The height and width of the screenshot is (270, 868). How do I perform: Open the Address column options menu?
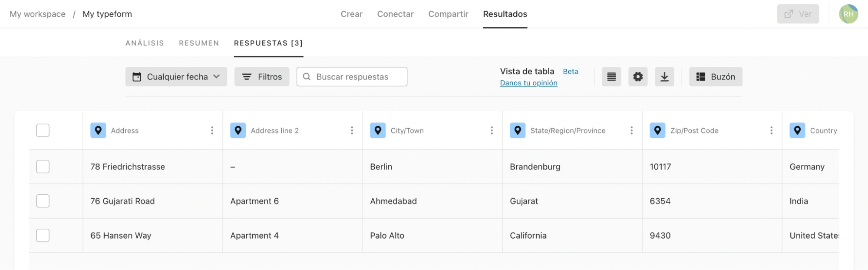coord(212,130)
